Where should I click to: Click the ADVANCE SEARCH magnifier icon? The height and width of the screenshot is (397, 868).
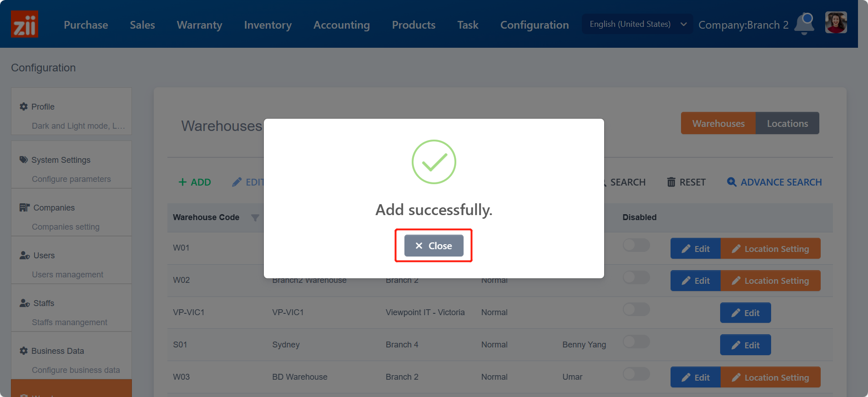pos(732,182)
